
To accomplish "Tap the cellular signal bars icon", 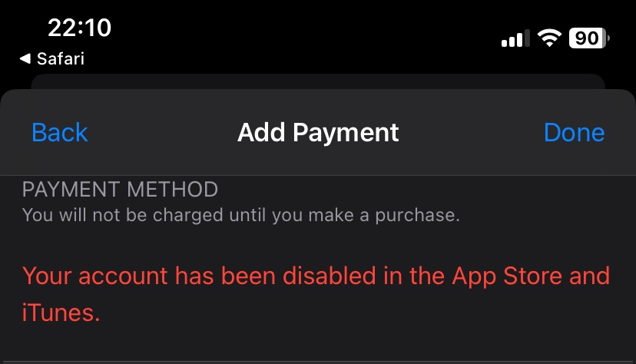I will [x=515, y=38].
